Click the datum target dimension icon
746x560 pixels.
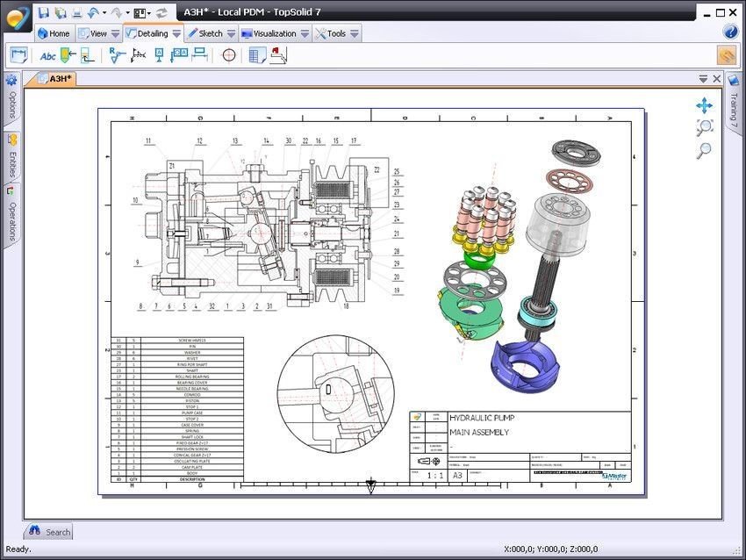pos(200,54)
